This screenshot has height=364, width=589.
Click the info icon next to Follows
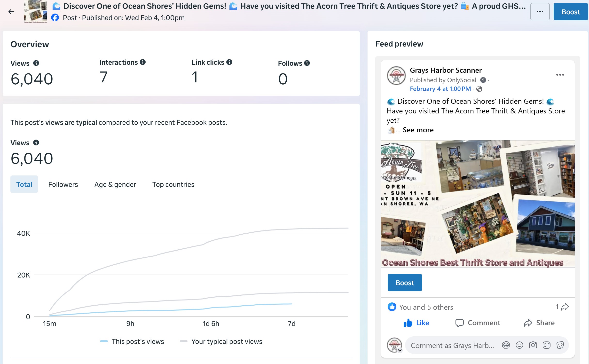tap(307, 63)
